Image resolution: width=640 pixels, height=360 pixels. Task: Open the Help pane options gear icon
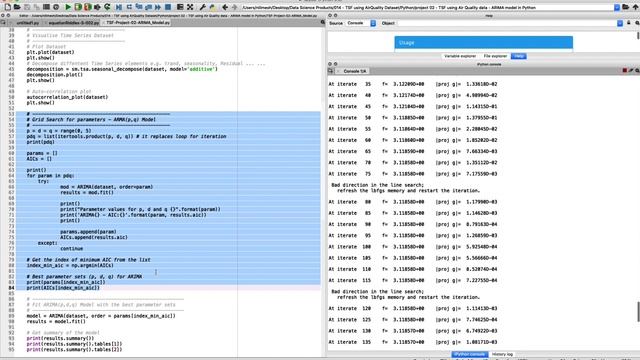click(x=637, y=23)
